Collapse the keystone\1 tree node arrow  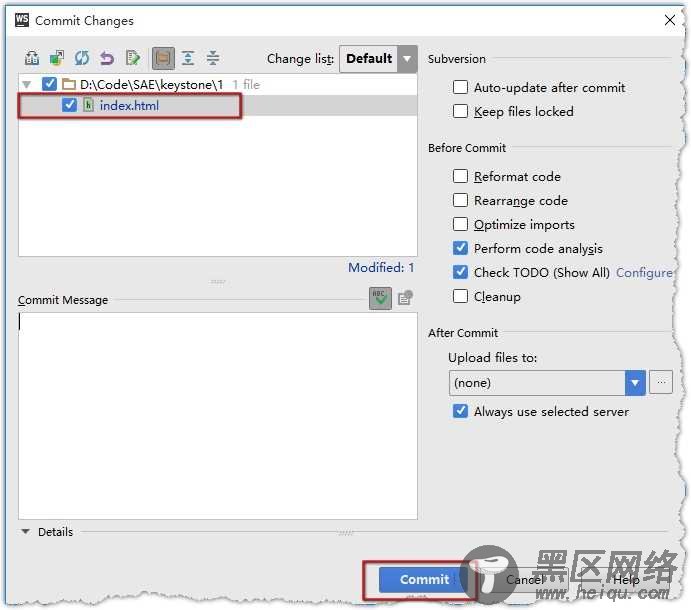coord(26,84)
